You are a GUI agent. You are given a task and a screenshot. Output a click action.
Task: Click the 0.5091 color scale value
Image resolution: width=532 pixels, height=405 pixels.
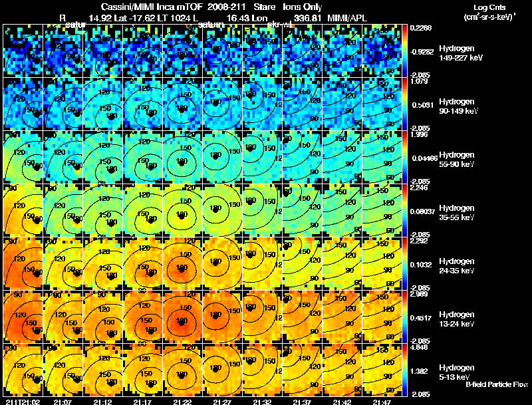(x=423, y=105)
